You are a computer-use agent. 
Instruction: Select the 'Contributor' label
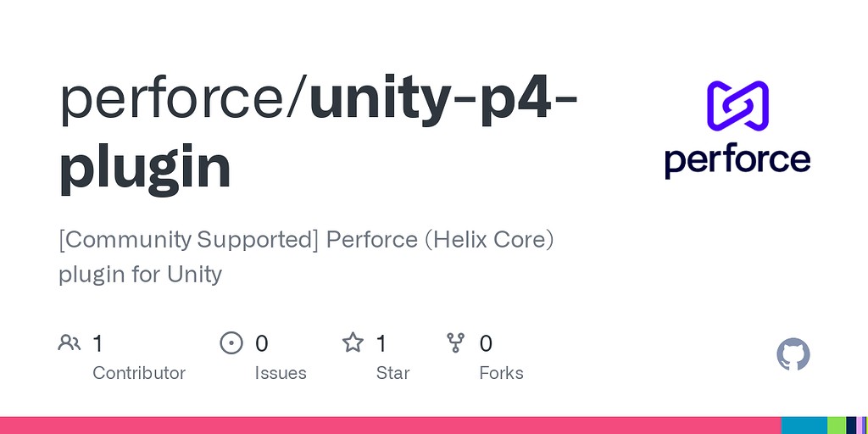click(x=139, y=373)
